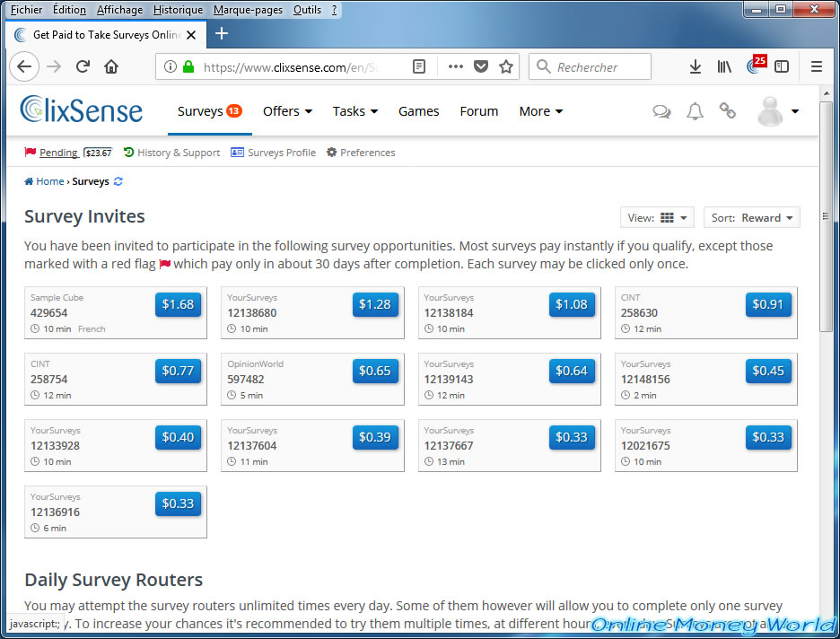Click the vertical page scrollbar thumb
Screen dimensions: 840x639
(x=826, y=216)
